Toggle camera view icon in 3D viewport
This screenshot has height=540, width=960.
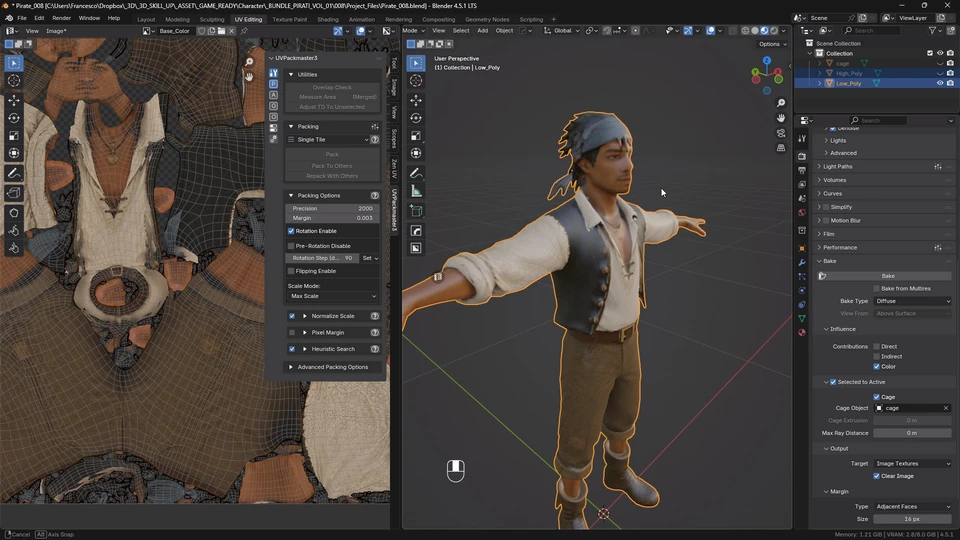pos(781,133)
